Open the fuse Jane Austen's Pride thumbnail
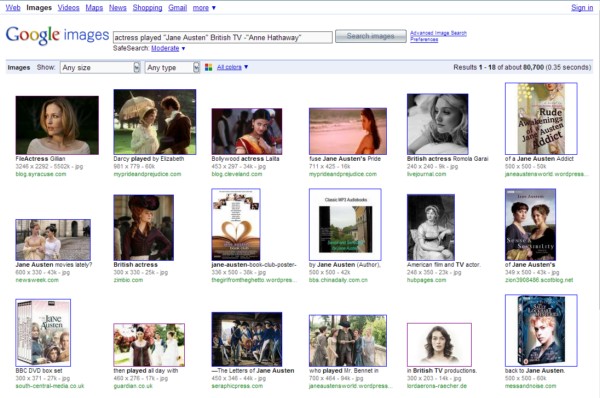600x398 pixels. point(348,131)
